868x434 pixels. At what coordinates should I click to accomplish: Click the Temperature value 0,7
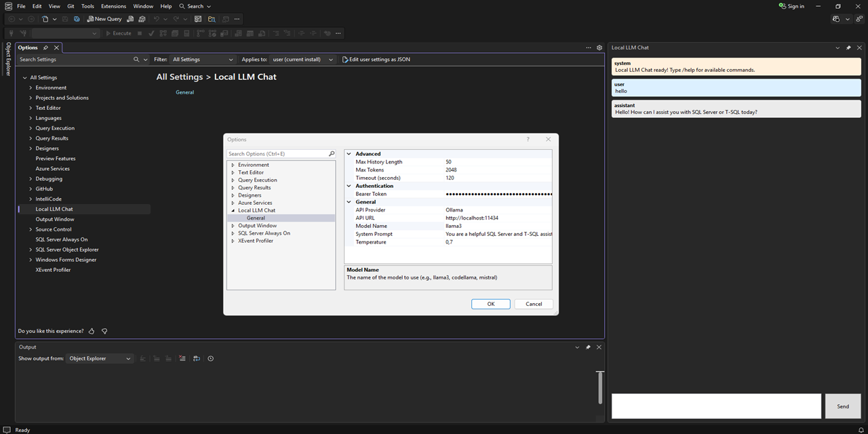pyautogui.click(x=449, y=242)
